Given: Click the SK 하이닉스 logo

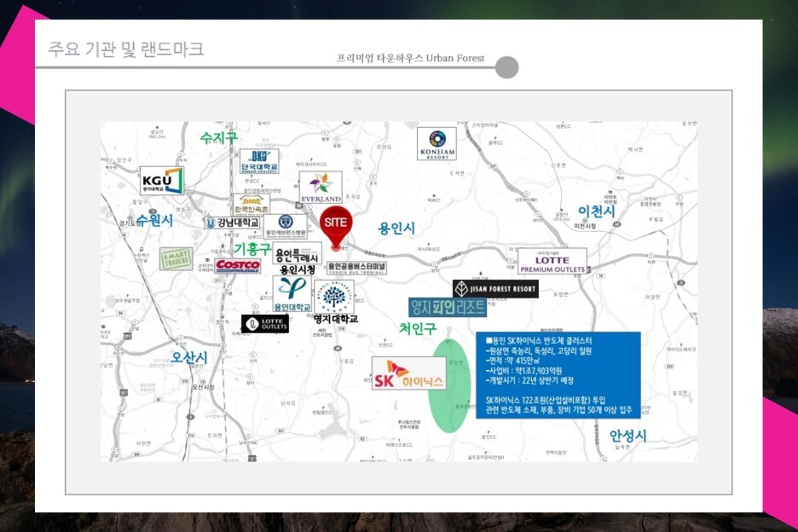Looking at the screenshot, I should coord(408,373).
